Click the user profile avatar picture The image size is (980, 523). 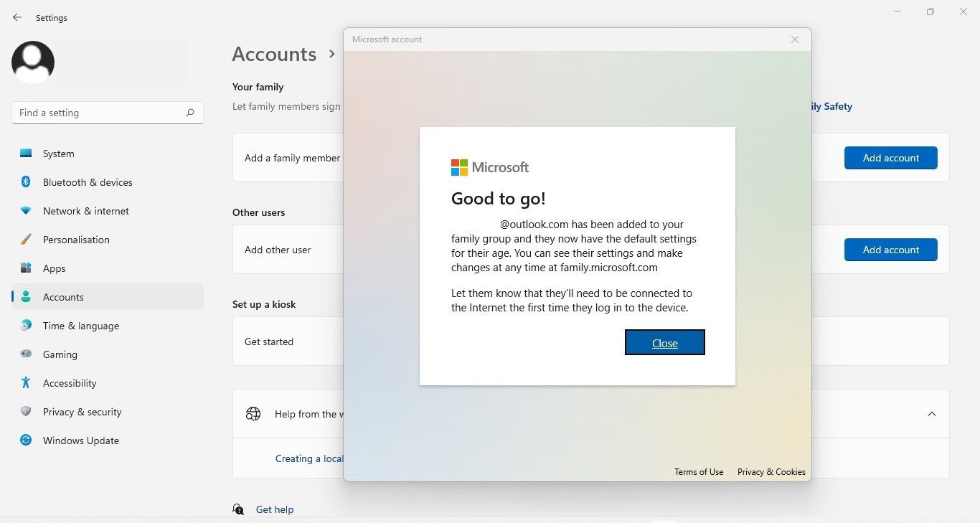tap(33, 62)
